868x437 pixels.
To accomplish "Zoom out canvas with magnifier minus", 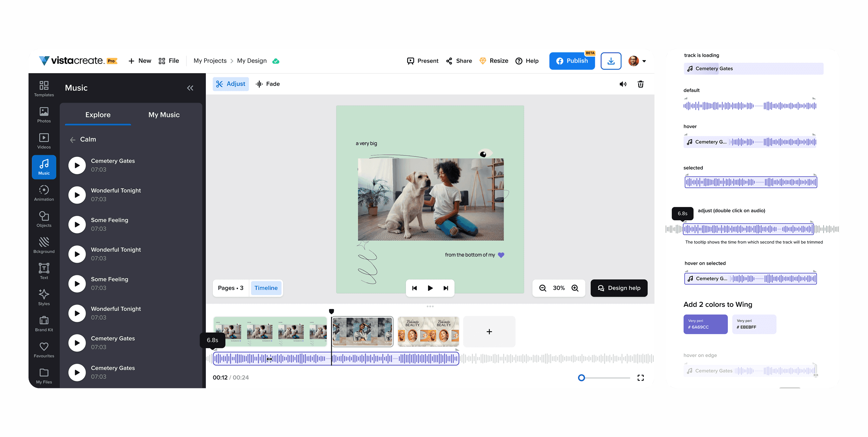I will click(542, 288).
